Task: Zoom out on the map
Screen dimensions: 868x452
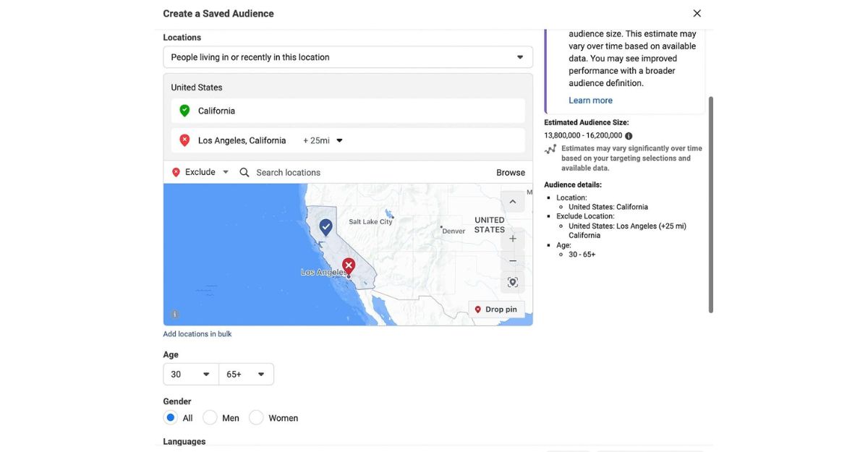Action: click(513, 260)
